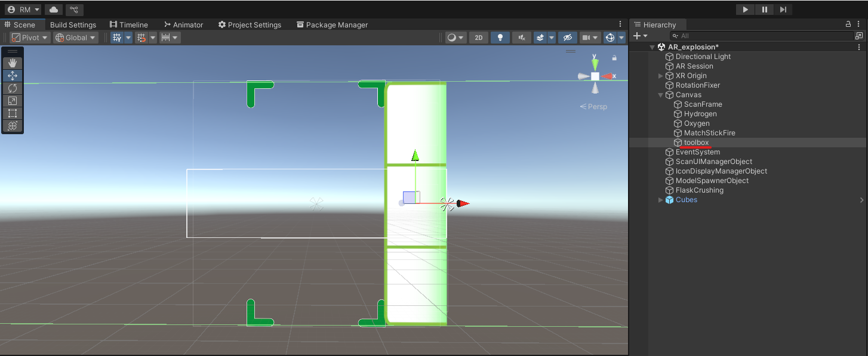Toggle scene gizmos display
Screen dimensions: 868x356
pyautogui.click(x=610, y=38)
